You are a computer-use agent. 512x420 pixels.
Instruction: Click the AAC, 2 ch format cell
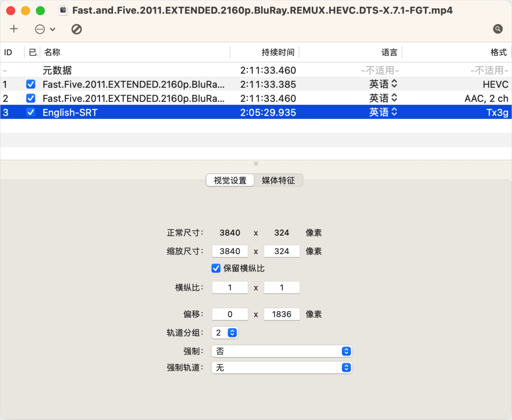(486, 98)
